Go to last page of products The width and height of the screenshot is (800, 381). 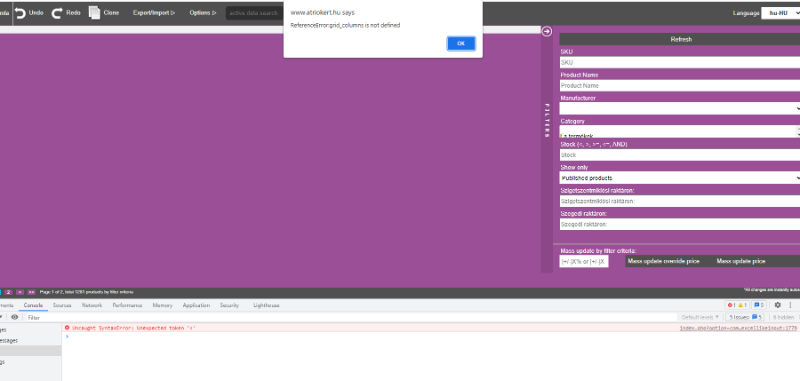31,292
